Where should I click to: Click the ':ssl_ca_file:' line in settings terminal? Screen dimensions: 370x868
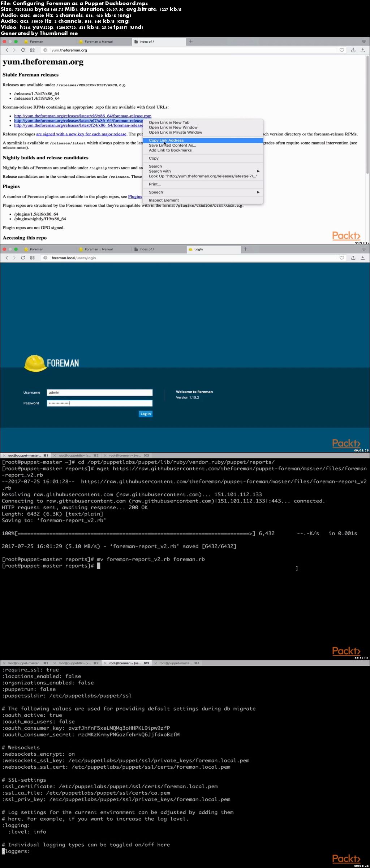click(86, 793)
